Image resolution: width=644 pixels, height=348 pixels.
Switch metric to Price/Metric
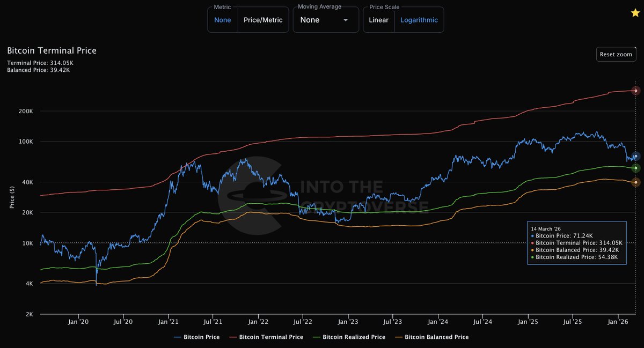point(263,20)
